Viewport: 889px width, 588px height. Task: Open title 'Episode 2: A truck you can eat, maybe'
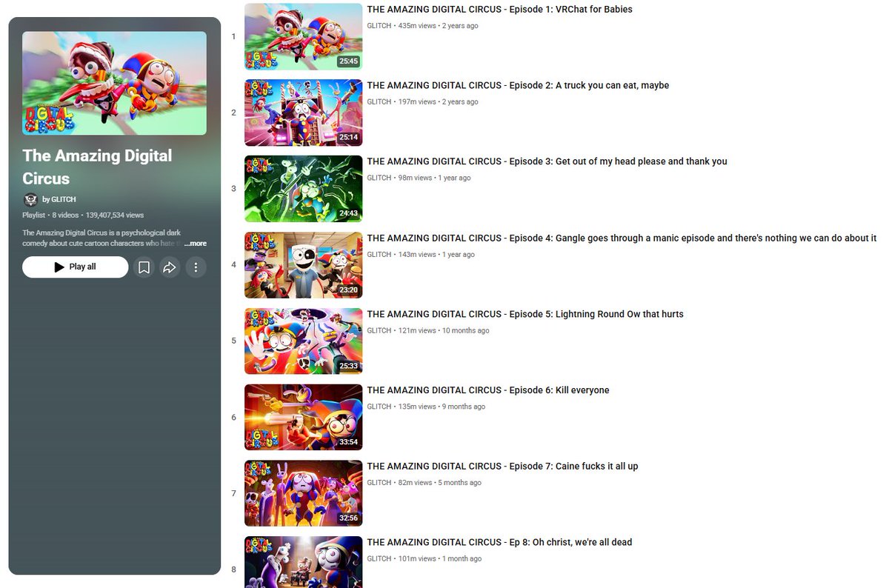point(518,86)
